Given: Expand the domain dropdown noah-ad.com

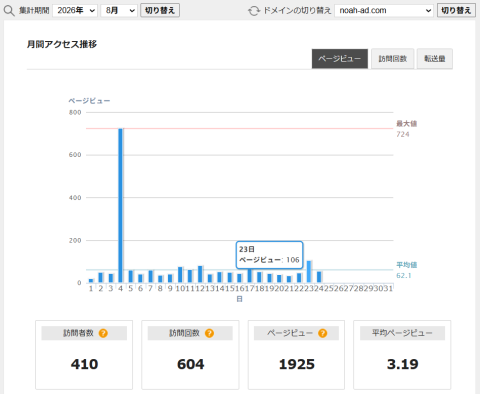Looking at the screenshot, I should (x=384, y=11).
